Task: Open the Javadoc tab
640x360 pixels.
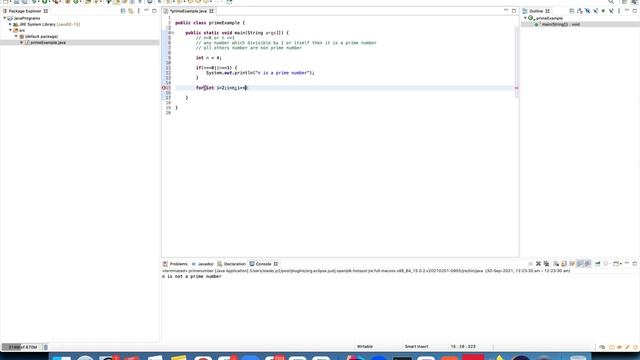Action: pyautogui.click(x=202, y=264)
